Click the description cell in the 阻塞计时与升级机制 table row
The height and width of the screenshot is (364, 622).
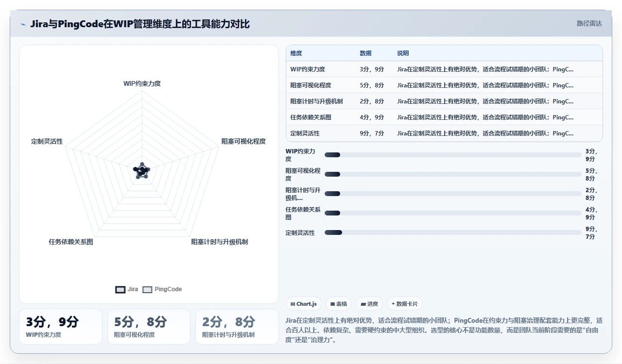click(x=498, y=101)
